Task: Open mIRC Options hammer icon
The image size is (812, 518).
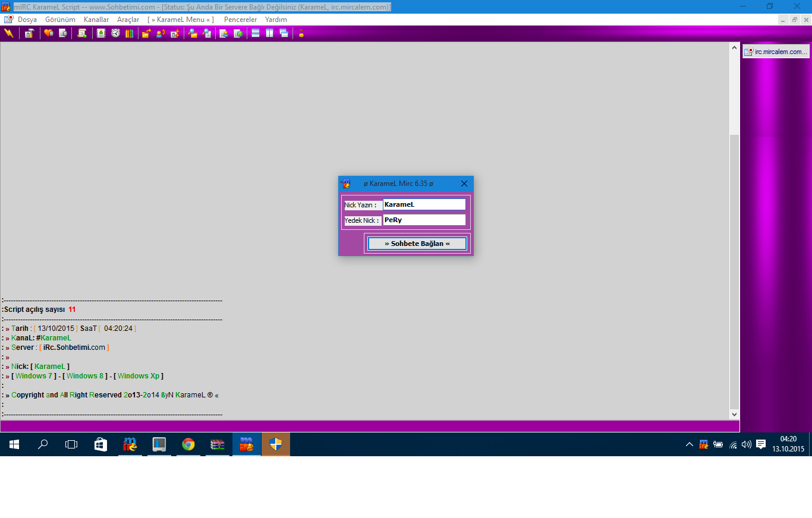Action: (29, 33)
